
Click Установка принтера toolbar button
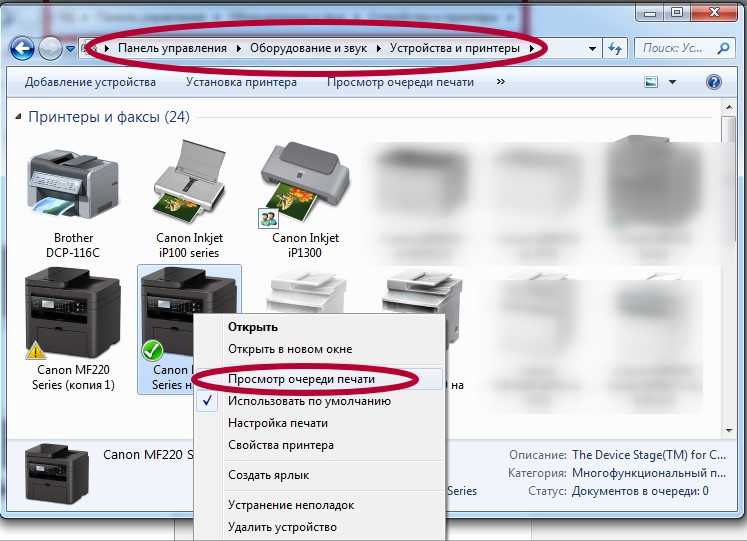point(241,82)
